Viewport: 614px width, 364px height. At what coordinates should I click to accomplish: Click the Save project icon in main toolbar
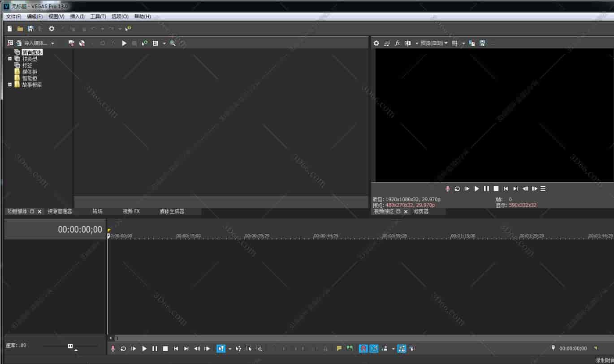click(x=30, y=29)
